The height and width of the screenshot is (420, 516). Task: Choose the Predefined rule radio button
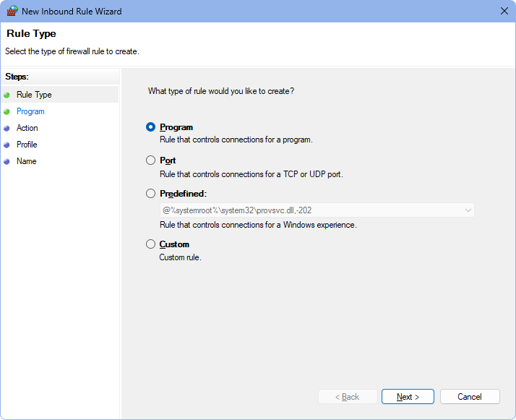[x=150, y=194]
